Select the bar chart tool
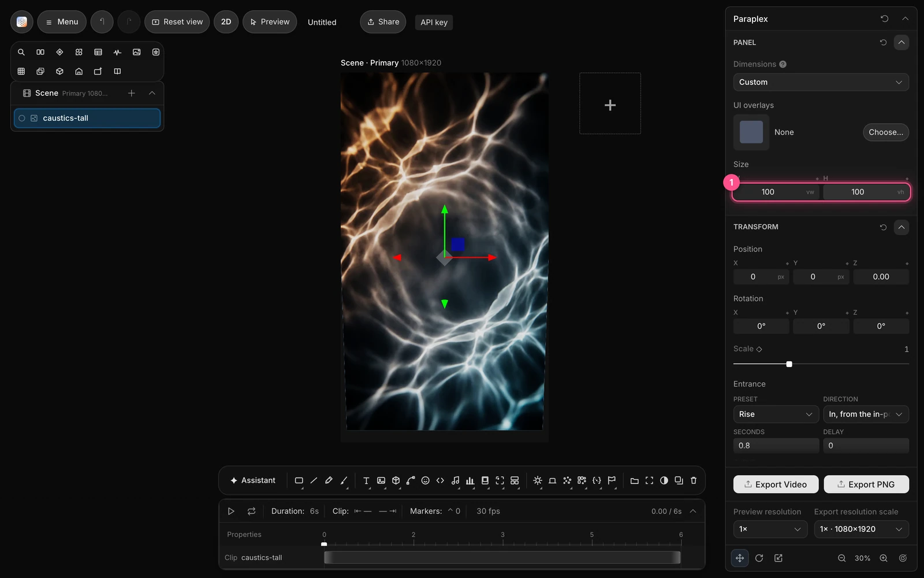The width and height of the screenshot is (924, 578). 470,480
